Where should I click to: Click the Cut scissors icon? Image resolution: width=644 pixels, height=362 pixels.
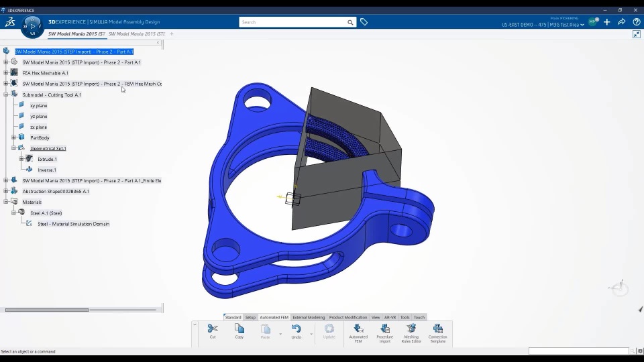[x=213, y=328]
